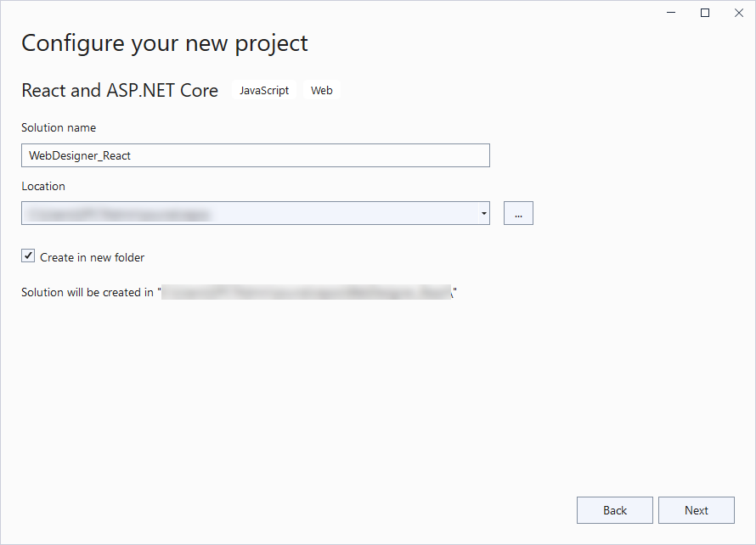Image resolution: width=756 pixels, height=545 pixels.
Task: Browse for location with ellipsis button
Action: [x=518, y=213]
